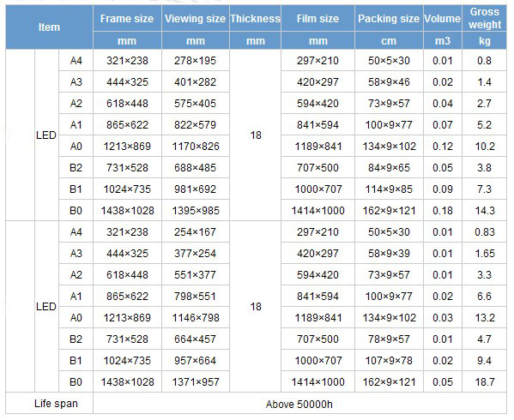Click gross weight value 14.3
The image size is (514, 420).
tap(485, 211)
